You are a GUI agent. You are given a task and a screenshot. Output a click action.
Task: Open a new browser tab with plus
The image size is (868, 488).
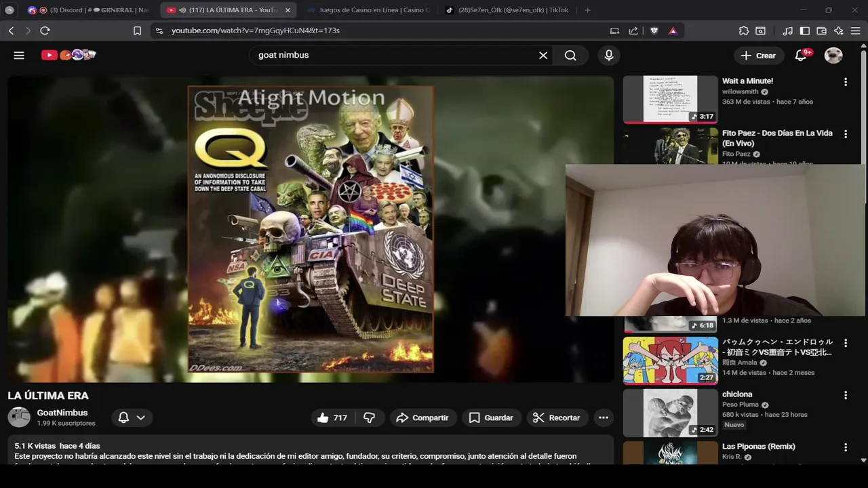[587, 10]
